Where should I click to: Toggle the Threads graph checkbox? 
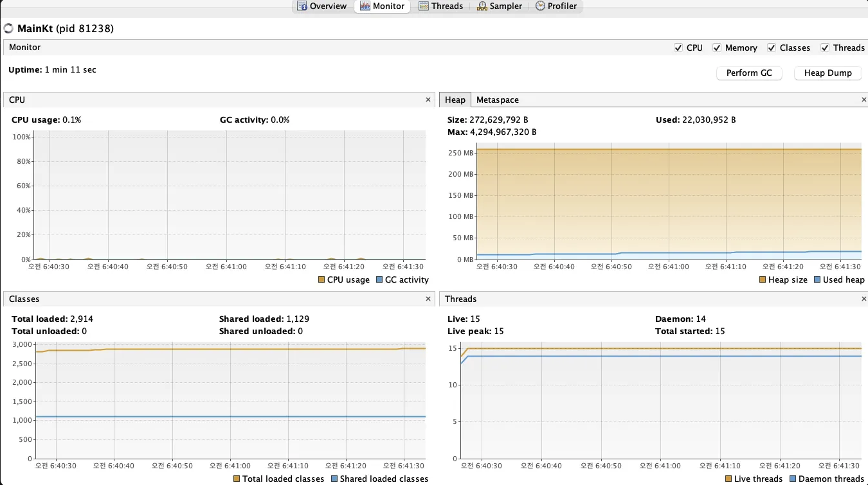(x=825, y=48)
